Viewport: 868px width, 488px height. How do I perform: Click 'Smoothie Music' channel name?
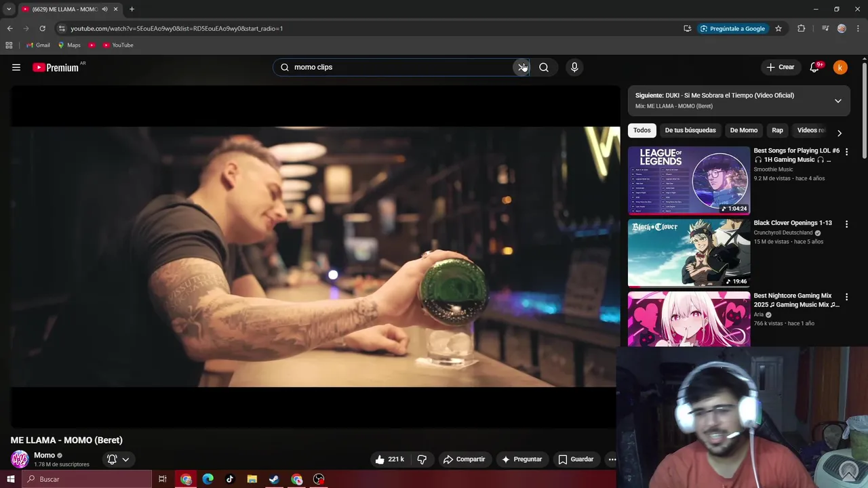point(773,169)
